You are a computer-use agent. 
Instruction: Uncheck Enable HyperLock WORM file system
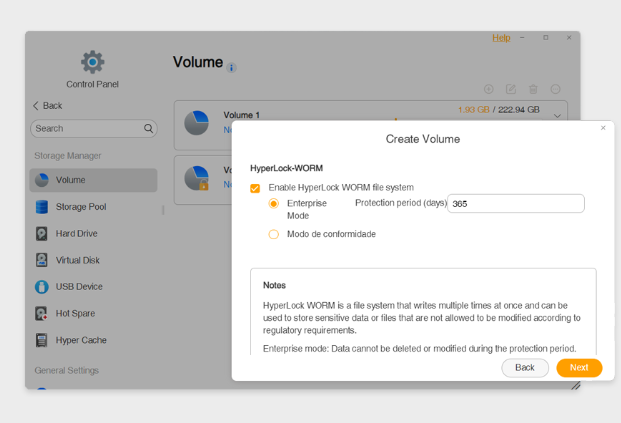[255, 188]
